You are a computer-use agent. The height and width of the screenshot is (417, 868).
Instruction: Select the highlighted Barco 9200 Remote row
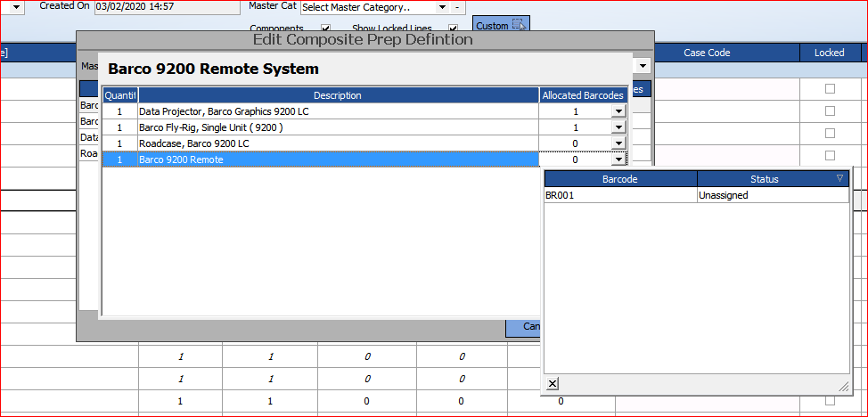pos(364,159)
